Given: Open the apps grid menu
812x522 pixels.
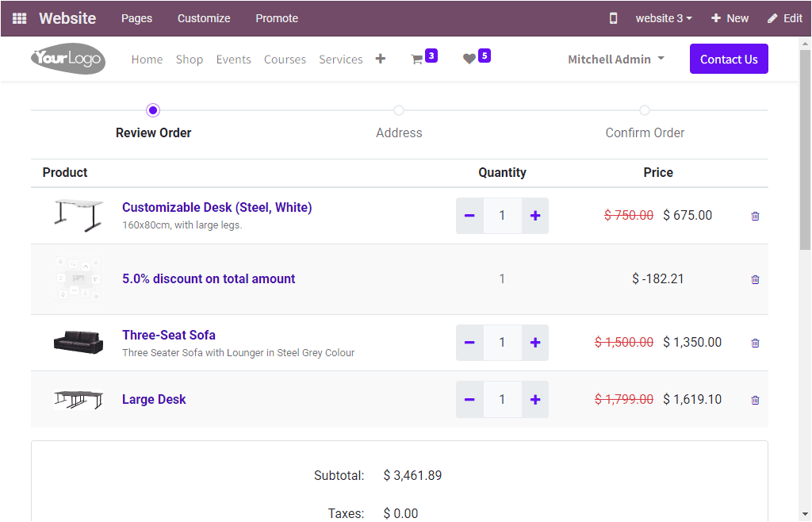Looking at the screenshot, I should [17, 17].
